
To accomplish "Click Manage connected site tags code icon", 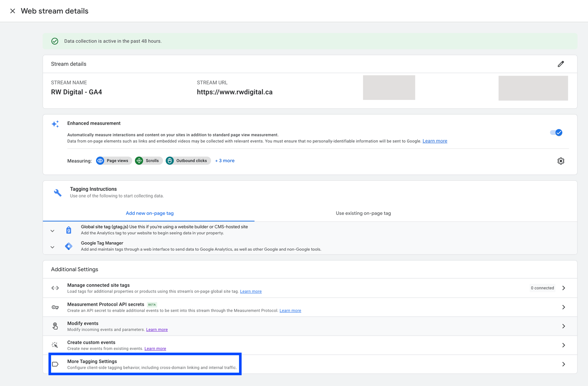I will pyautogui.click(x=55, y=288).
